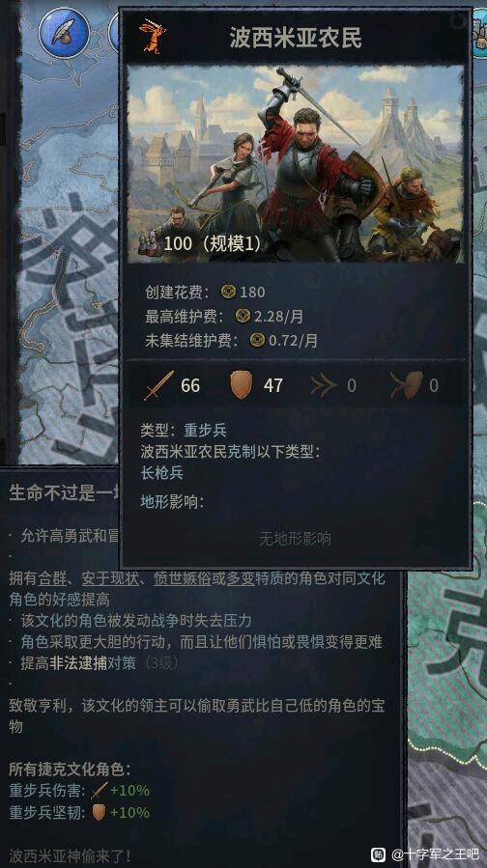
Task: Click shield icon beside 重步兵坚韧 +10%
Action: coord(100,813)
